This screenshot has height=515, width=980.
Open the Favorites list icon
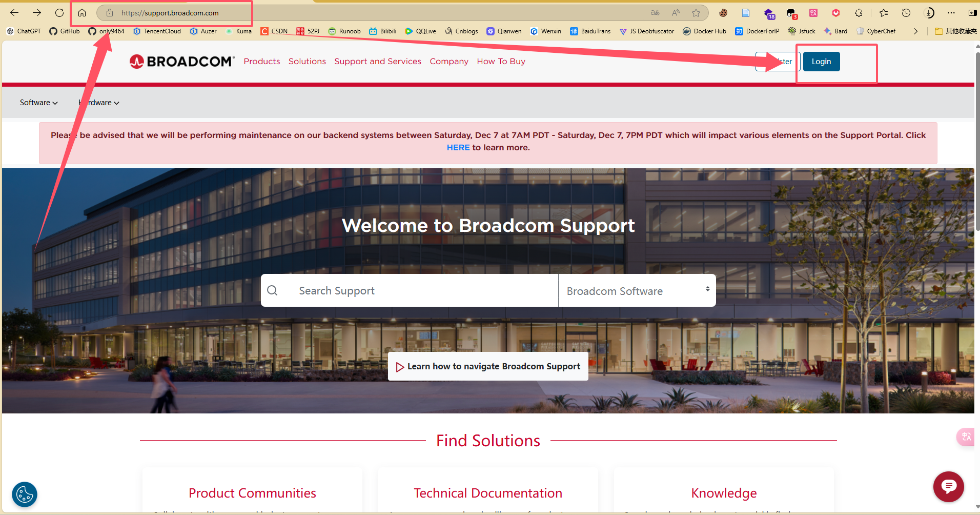pos(884,13)
